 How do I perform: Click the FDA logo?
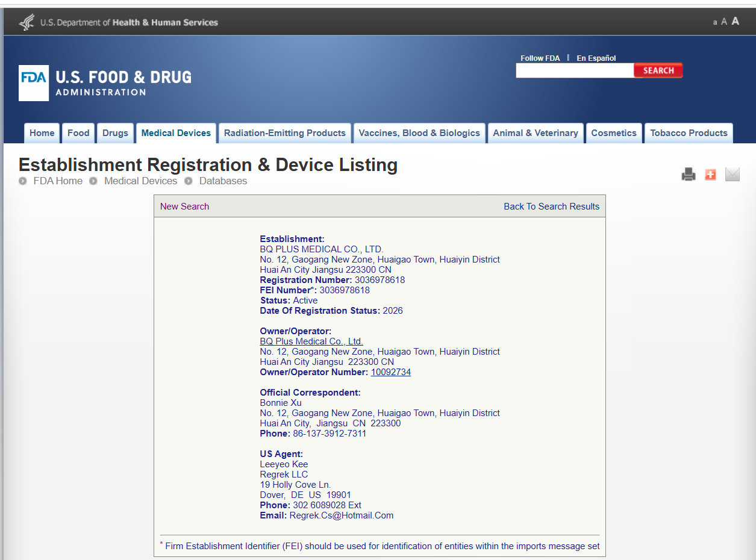(x=34, y=83)
